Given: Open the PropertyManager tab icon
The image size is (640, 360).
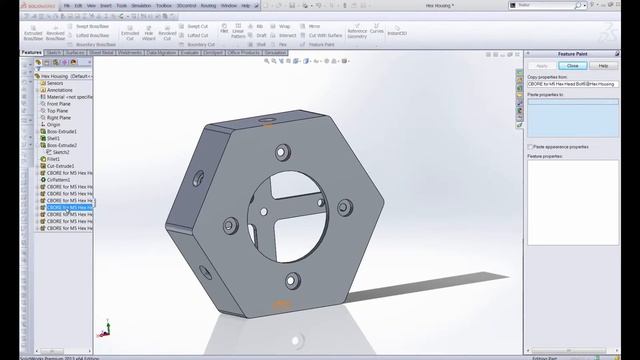Looking at the screenshot, I should (47, 62).
